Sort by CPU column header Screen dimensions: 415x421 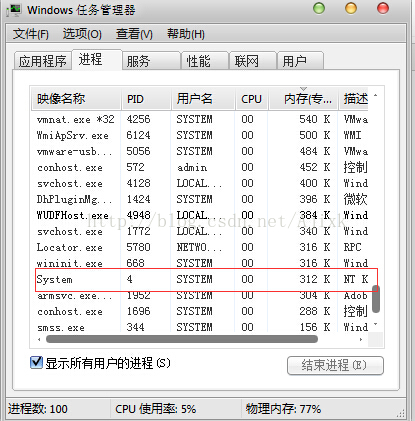(x=252, y=99)
